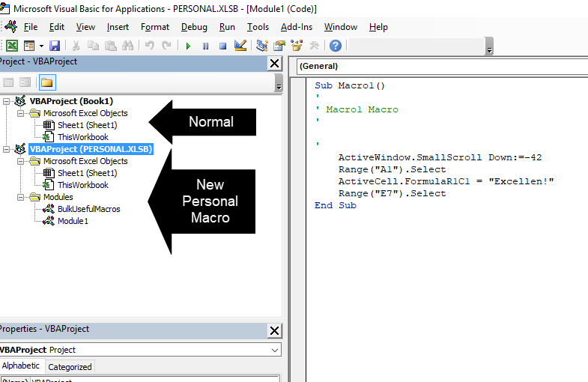The image size is (588, 382).
Task: Open the Format menu
Action: tap(155, 27)
